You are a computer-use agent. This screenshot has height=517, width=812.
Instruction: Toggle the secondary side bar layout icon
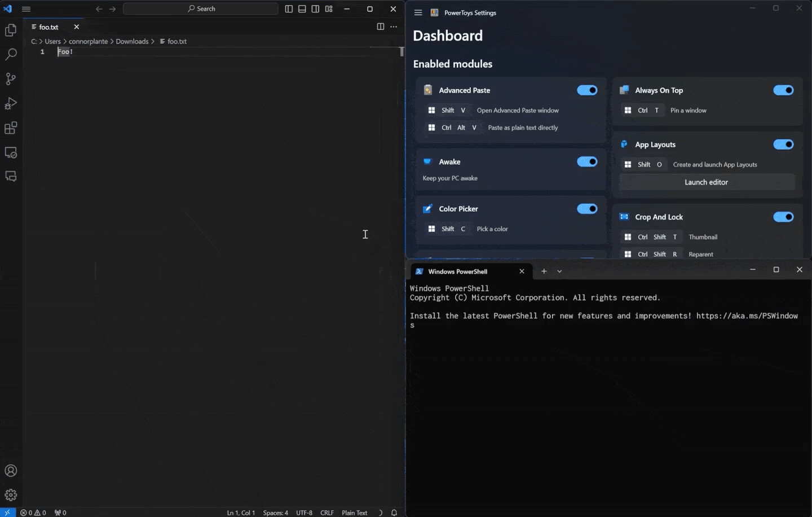click(315, 9)
